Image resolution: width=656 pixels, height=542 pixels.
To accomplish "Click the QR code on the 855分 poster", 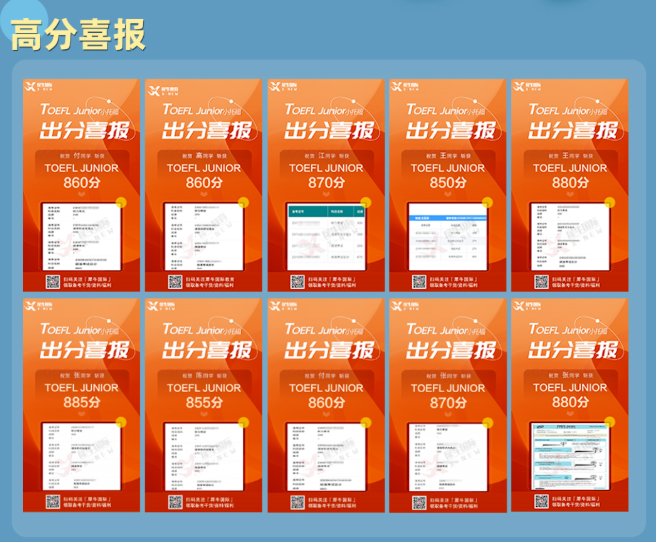I will [x=175, y=502].
